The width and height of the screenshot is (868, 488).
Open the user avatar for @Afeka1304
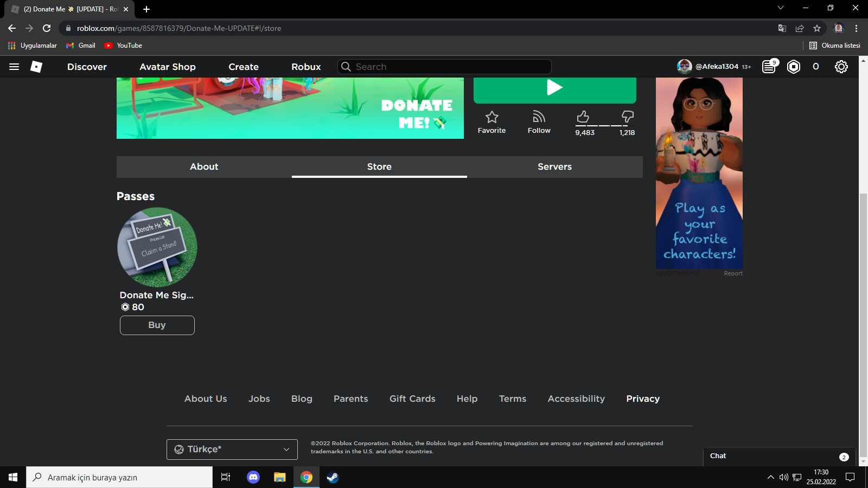coord(685,67)
